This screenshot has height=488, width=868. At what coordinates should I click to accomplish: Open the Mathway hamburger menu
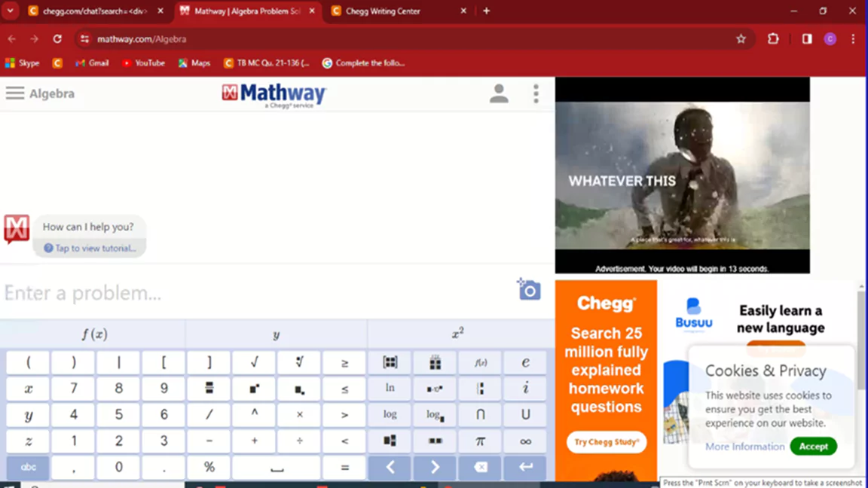click(x=14, y=93)
